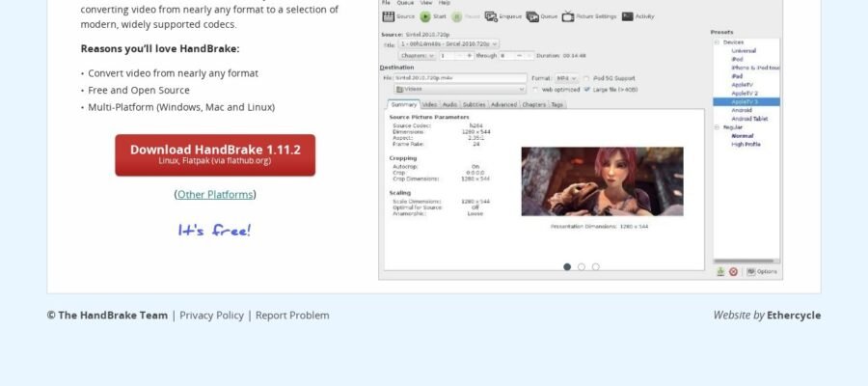Viewport: 868px width, 386px height.
Task: Click the preset Options button
Action: (762, 271)
